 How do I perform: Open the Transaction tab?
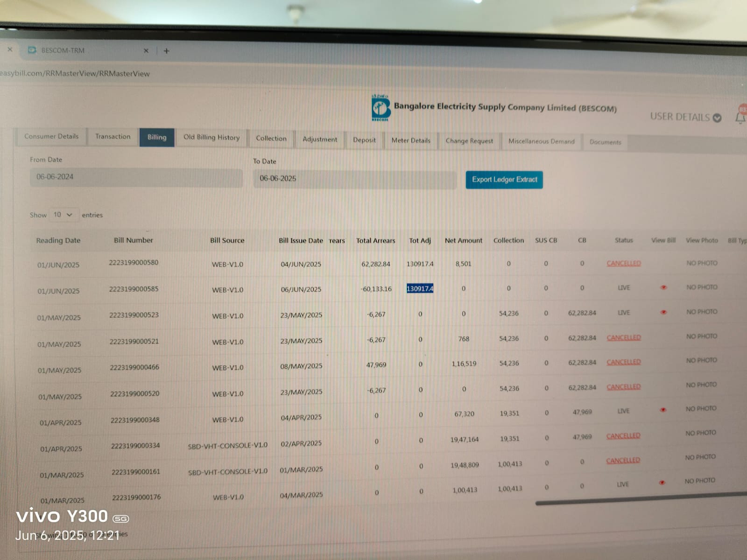113,137
